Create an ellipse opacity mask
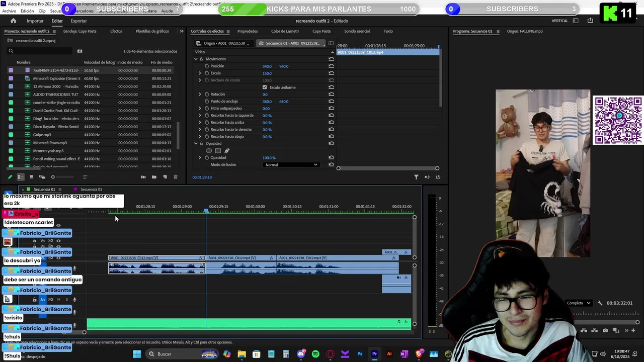This screenshot has width=644, height=362. pyautogui.click(x=209, y=150)
